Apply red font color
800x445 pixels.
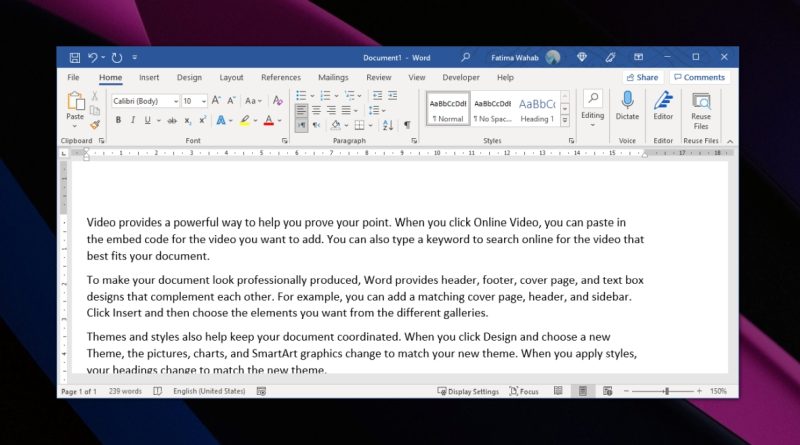(268, 120)
